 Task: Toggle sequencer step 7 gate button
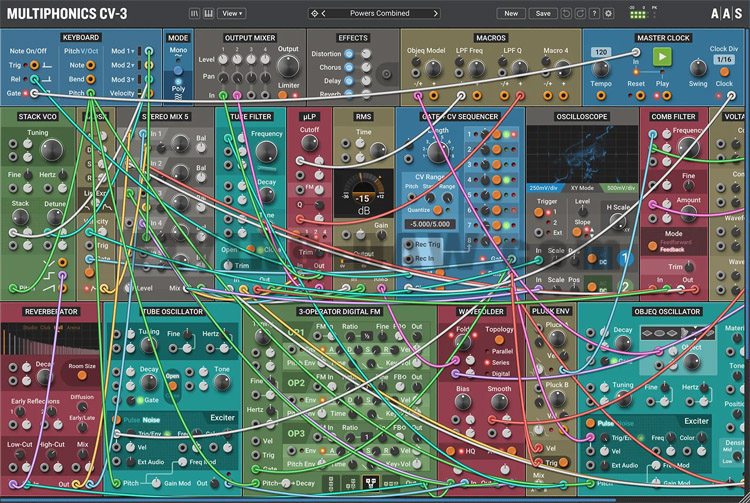tap(496, 225)
